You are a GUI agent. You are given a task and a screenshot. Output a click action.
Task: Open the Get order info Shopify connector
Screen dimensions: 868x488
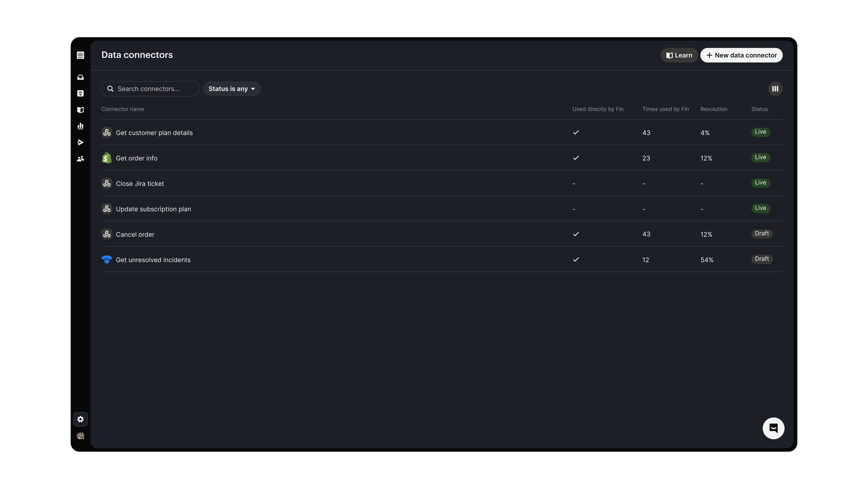coord(137,158)
